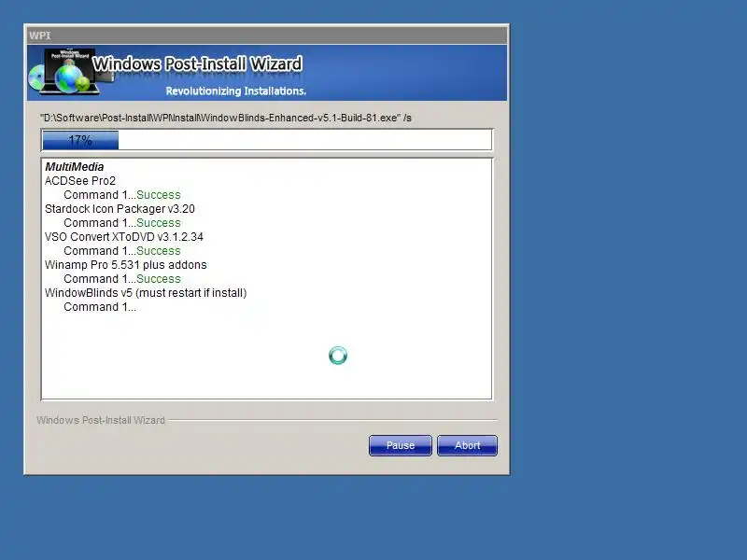Select WindowBlinds v5 (must restart if install) entry
The width and height of the screenshot is (747, 560).
point(146,293)
